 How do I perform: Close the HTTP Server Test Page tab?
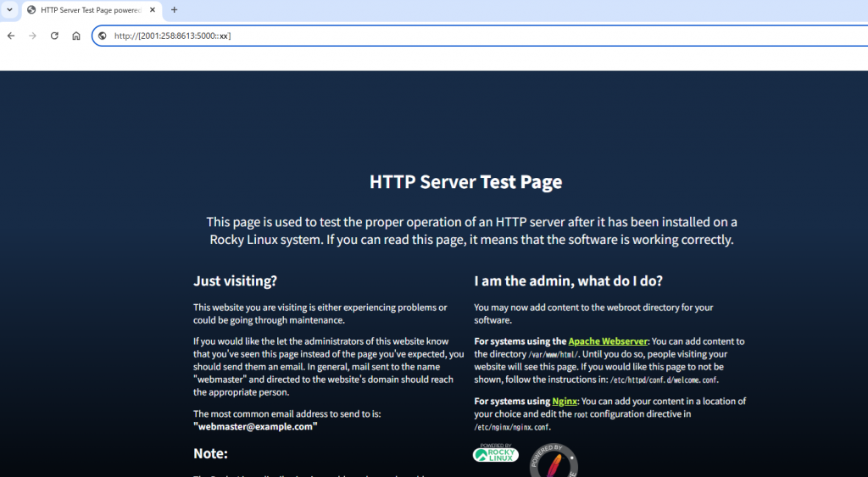pyautogui.click(x=153, y=10)
